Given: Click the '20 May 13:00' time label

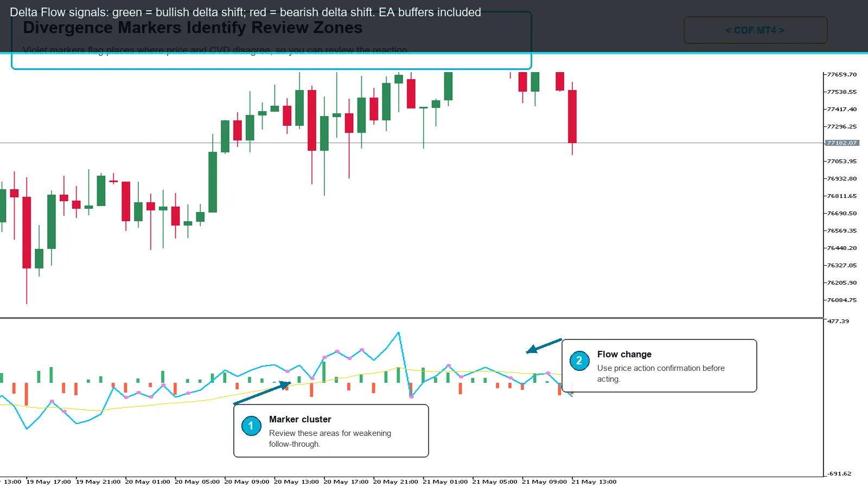Looking at the screenshot, I should (297, 481).
